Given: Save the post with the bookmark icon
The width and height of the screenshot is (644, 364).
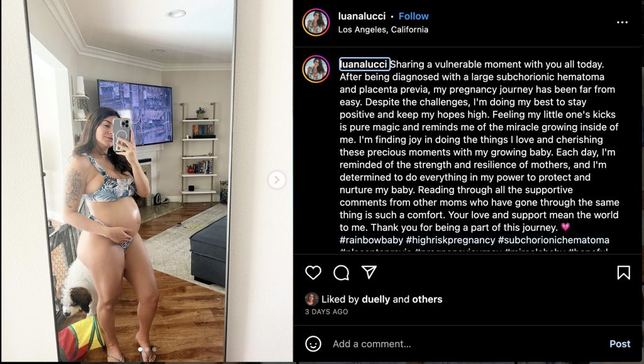Looking at the screenshot, I should tap(623, 272).
